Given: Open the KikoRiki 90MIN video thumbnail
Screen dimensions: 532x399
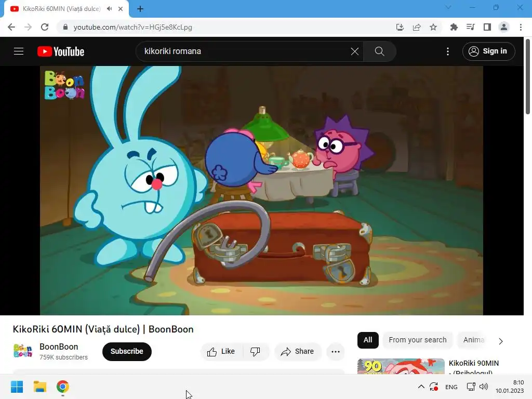Looking at the screenshot, I should [401, 366].
